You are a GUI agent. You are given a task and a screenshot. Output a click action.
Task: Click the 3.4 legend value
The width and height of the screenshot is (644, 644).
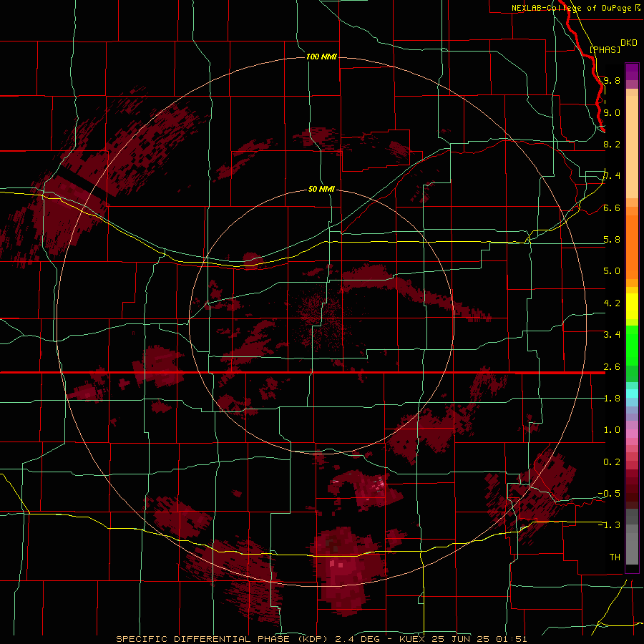coord(612,335)
